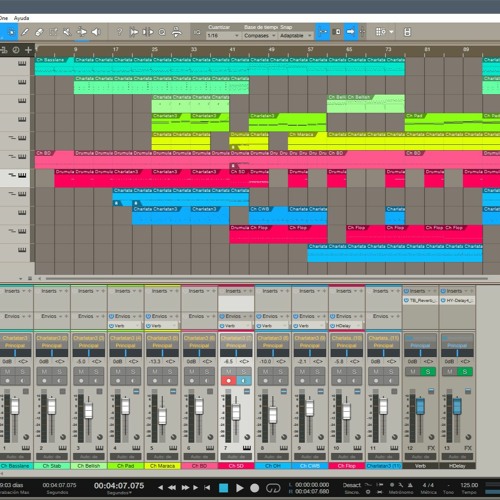This screenshot has height=500, width=500.
Task: Click the main time display 00:04:07.075
Action: [119, 486]
